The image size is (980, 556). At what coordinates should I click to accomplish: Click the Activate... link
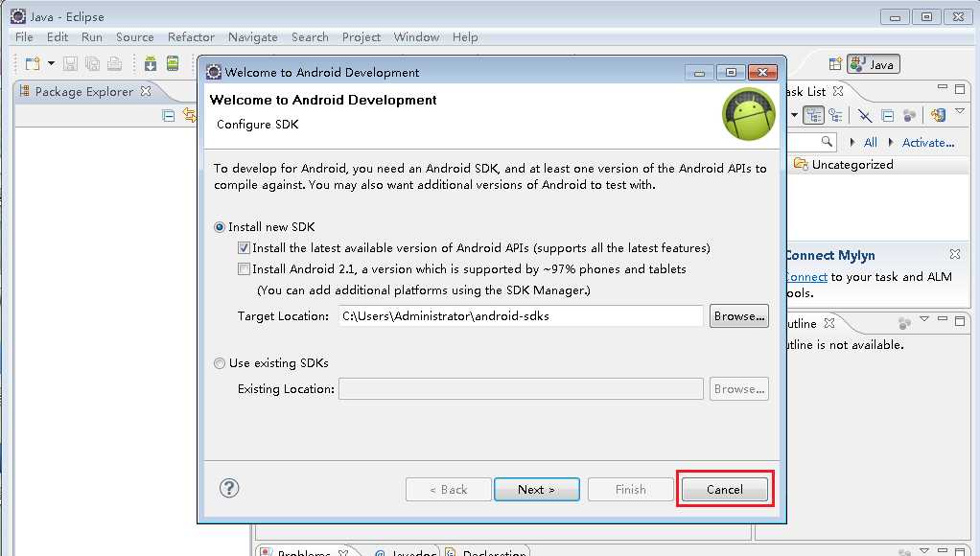928,143
